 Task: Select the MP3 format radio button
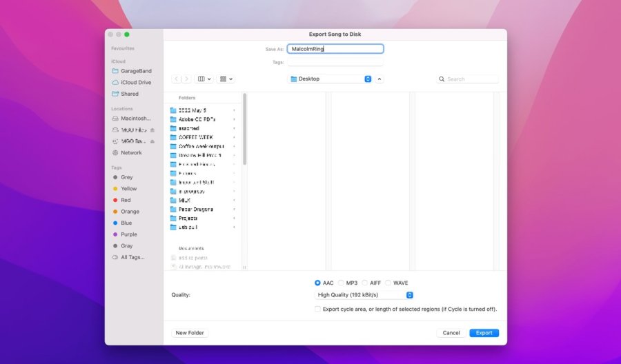coord(341,283)
